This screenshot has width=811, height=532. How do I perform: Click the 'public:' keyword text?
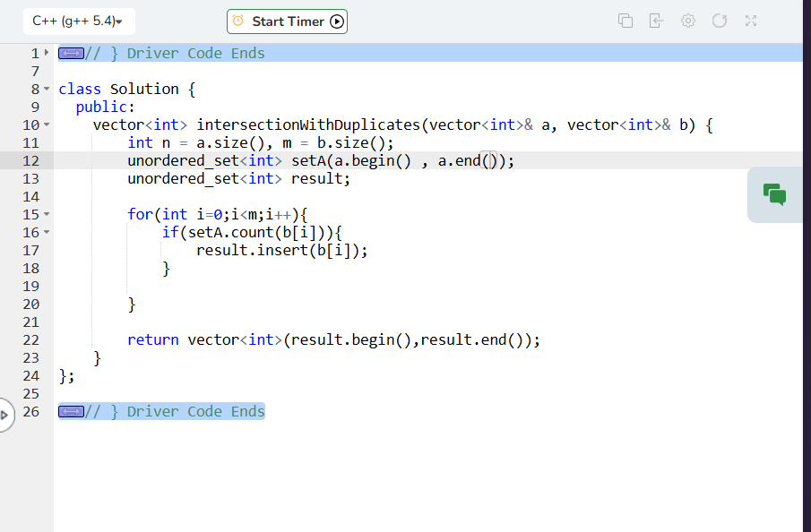[x=105, y=107]
